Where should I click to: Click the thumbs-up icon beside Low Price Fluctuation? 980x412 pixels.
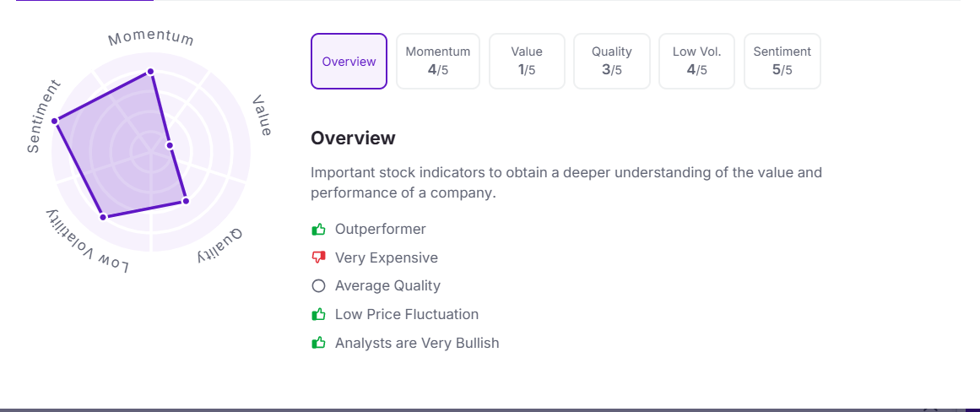318,315
